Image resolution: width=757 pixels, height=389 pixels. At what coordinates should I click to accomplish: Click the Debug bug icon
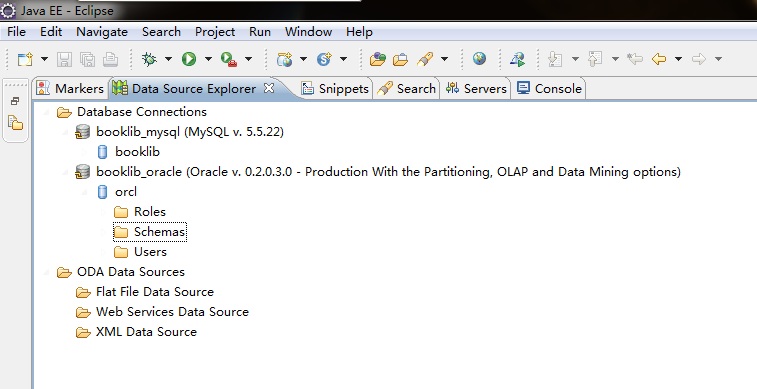coord(149,59)
